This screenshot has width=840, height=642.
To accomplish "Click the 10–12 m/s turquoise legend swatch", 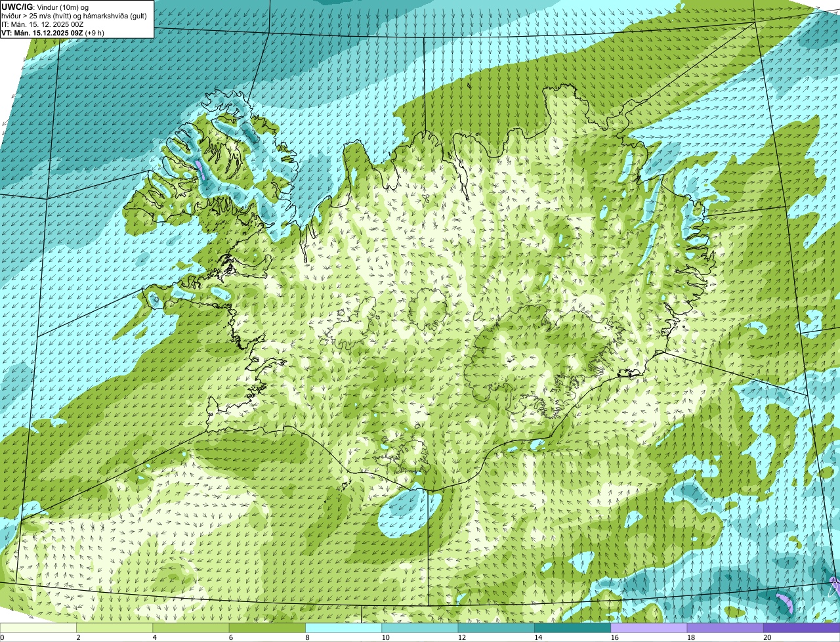I will (420, 628).
